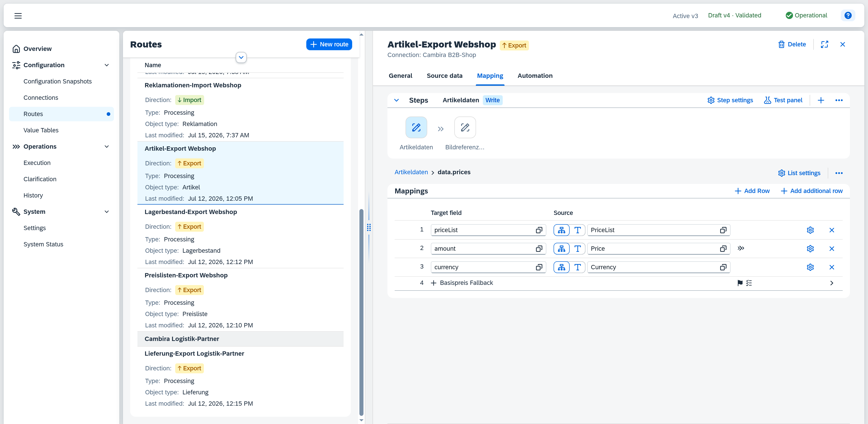This screenshot has width=868, height=424.
Task: Add a new step with plus icon
Action: pos(821,100)
